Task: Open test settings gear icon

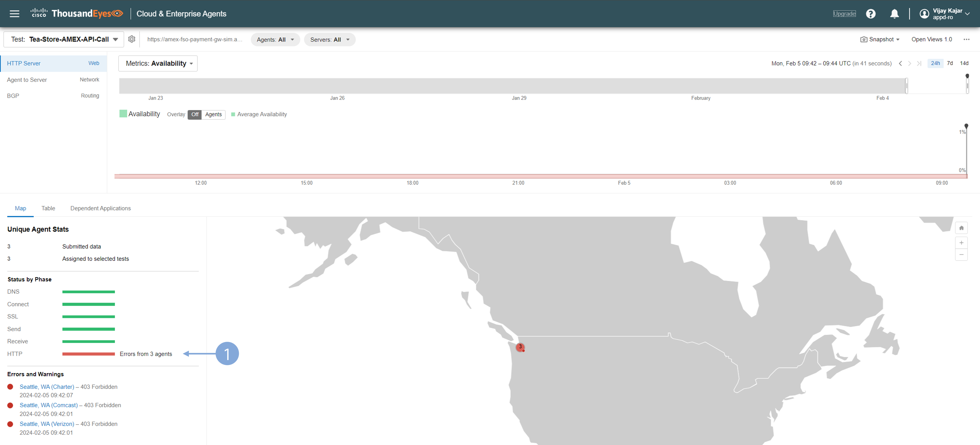Action: point(132,39)
